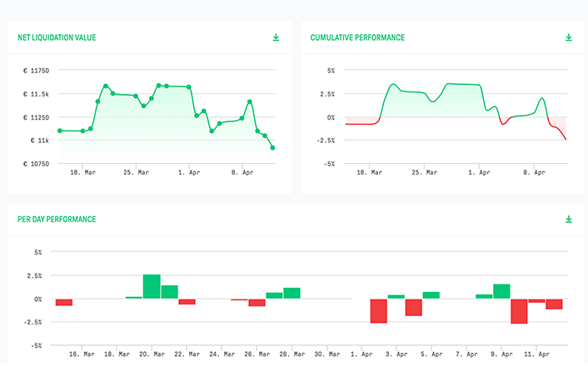The image size is (588, 366).
Task: Click the Per Day Performance heading
Action: (57, 220)
